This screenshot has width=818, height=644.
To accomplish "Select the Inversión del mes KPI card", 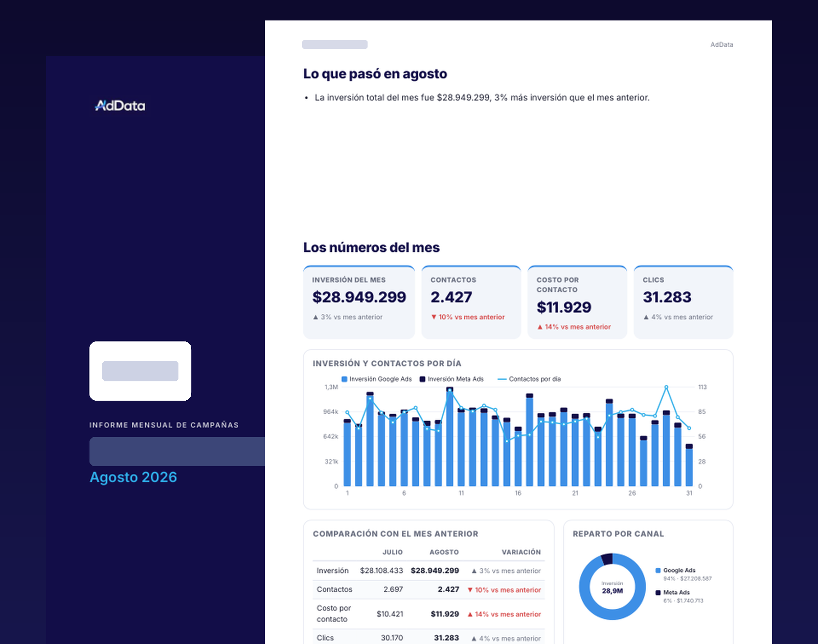I will (359, 302).
